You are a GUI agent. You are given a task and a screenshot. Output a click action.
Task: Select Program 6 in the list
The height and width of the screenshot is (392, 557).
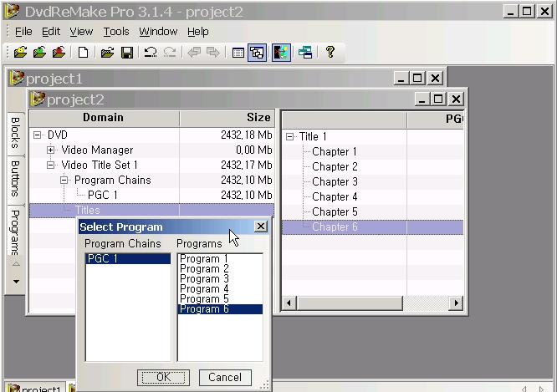(x=220, y=309)
